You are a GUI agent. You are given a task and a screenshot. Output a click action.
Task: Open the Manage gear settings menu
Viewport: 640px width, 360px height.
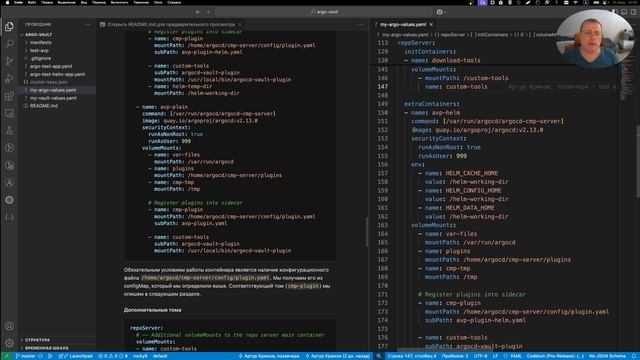coord(9,343)
